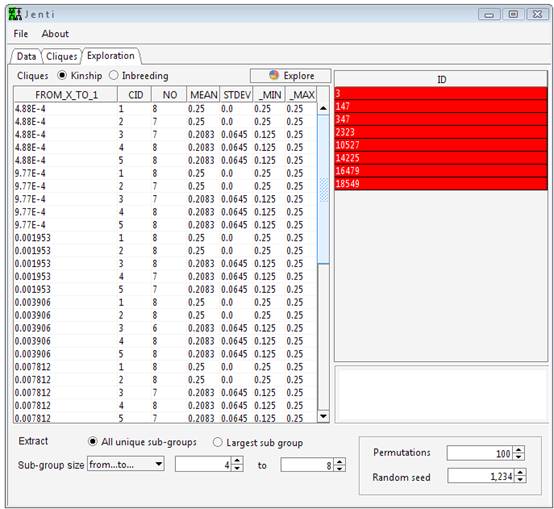The width and height of the screenshot is (554, 509).
Task: Switch to the Data tab
Action: pos(26,57)
